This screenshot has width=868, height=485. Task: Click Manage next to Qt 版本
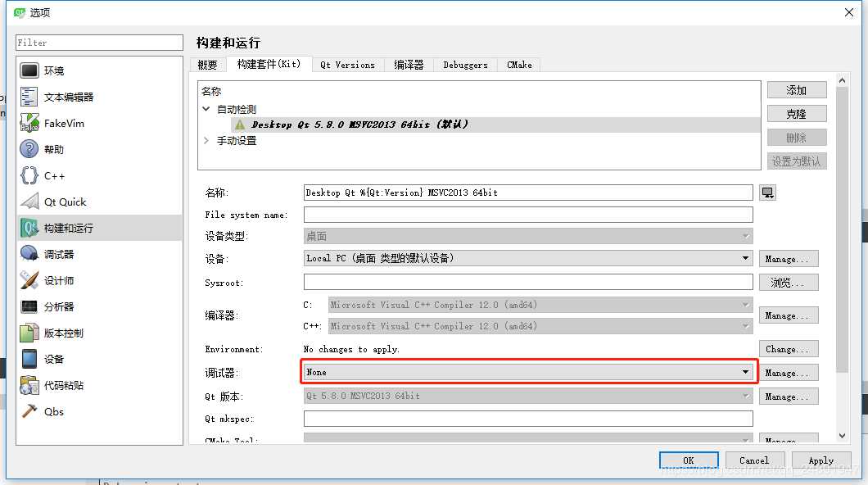(x=789, y=397)
